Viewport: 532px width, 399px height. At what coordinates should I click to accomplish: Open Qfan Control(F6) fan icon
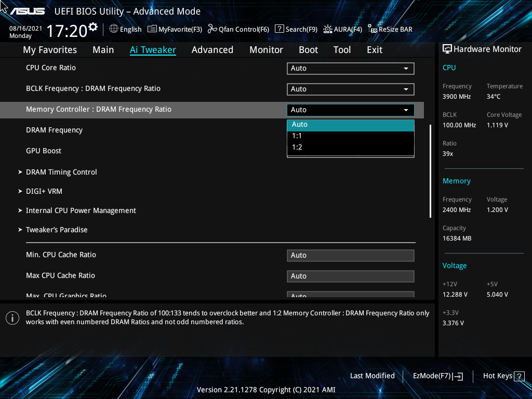(212, 29)
